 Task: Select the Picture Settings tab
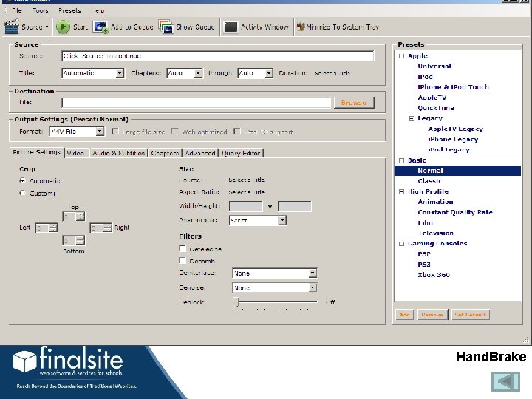coord(37,152)
